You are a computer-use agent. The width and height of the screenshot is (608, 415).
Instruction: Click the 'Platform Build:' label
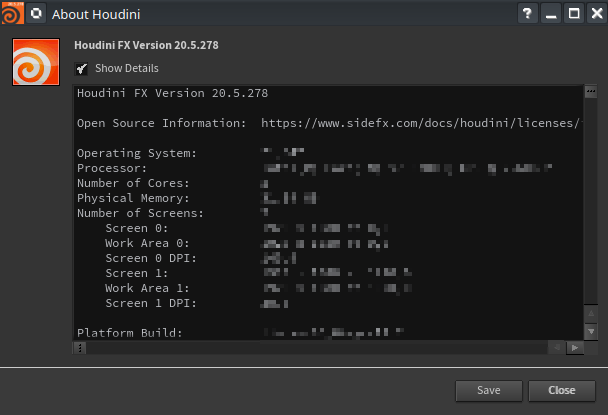pyautogui.click(x=130, y=333)
